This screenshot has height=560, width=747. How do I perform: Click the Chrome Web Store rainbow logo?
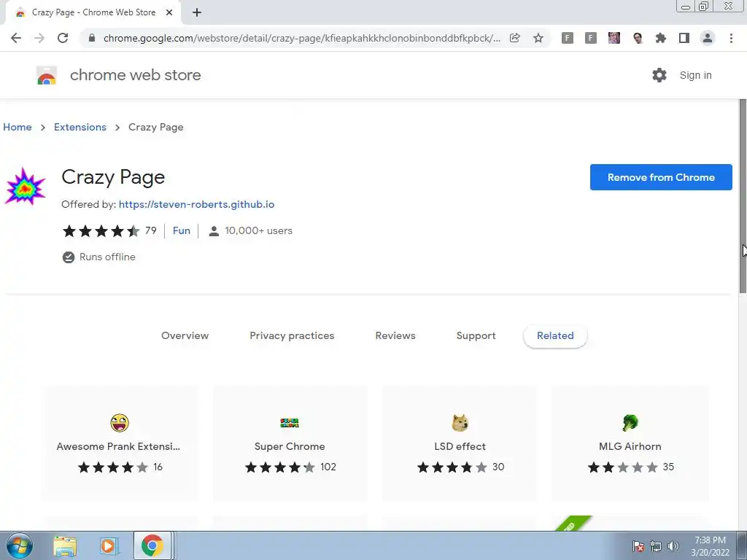point(47,75)
